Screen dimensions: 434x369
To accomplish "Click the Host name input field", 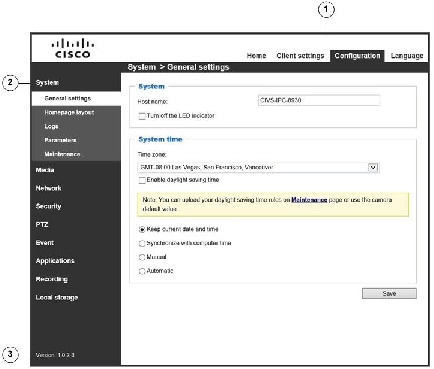I will click(319, 100).
